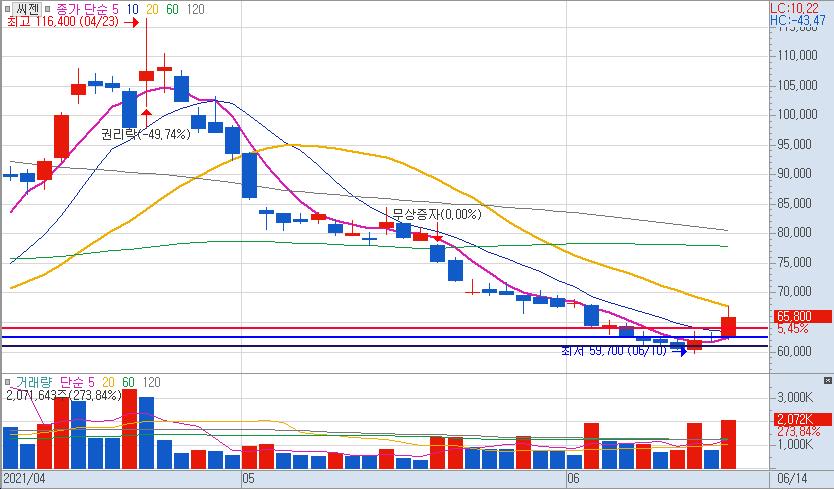Click the 2021/04 date axis label

click(24, 478)
